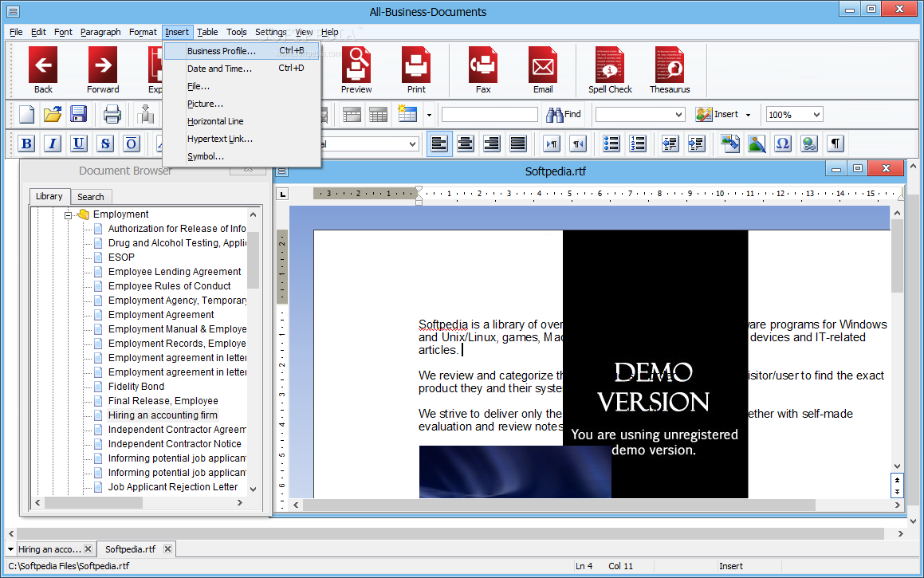
Task: Collapse the Employment folder
Action: click(x=68, y=215)
